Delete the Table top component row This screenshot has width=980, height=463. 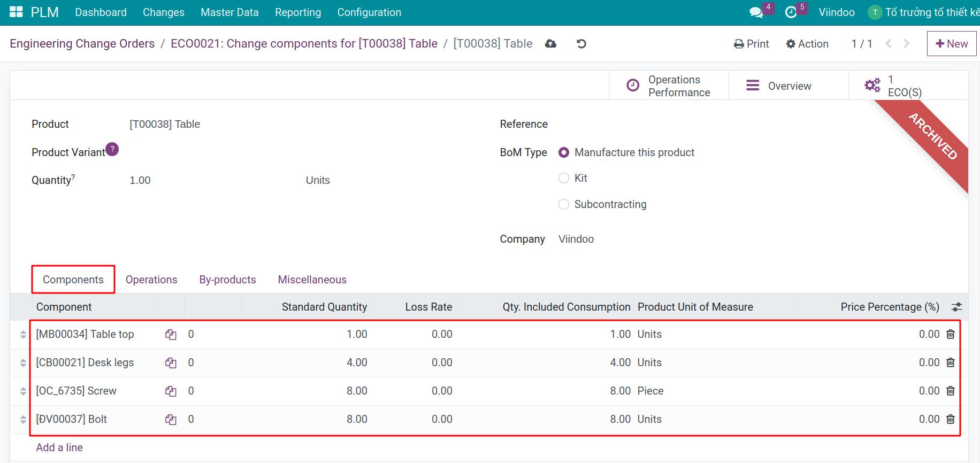(x=950, y=334)
